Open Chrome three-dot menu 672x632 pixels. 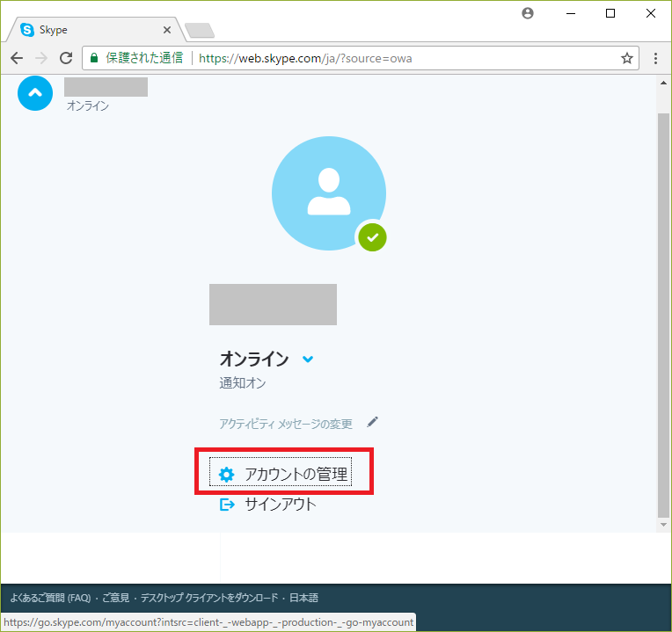(655, 58)
